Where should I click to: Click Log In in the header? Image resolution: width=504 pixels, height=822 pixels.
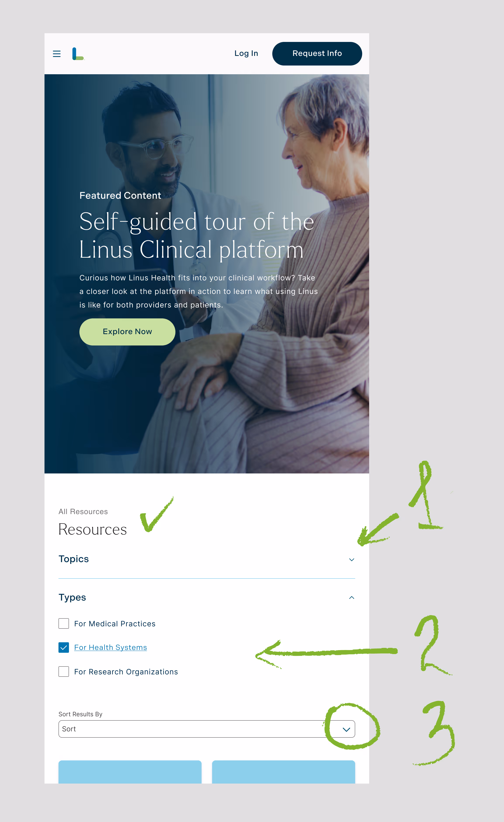coord(246,53)
